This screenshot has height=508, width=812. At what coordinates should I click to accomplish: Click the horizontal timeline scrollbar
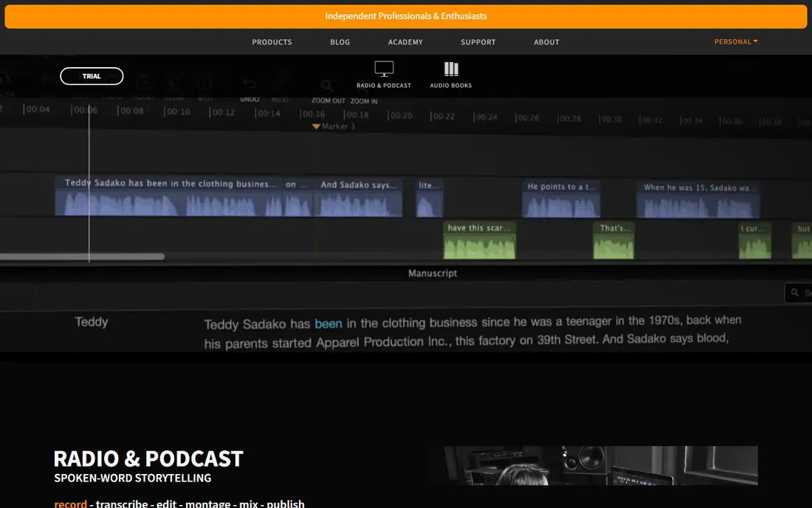click(82, 256)
